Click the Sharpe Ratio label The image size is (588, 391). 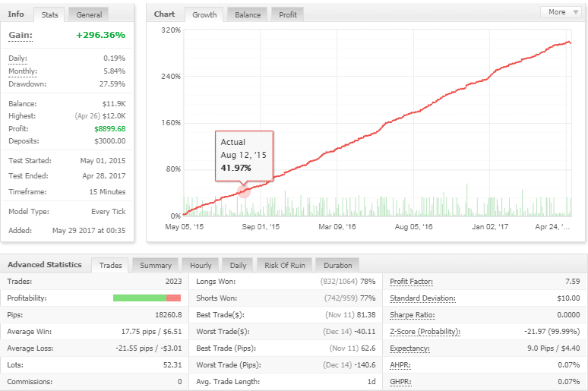point(411,314)
